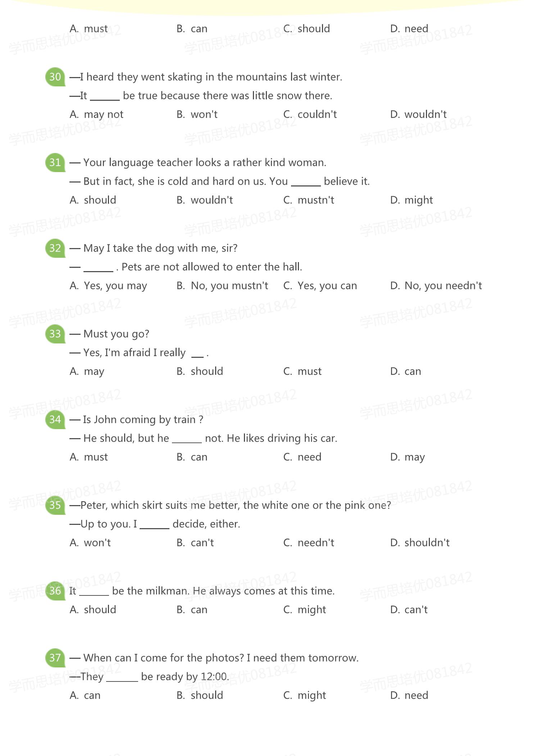Click the green question 31 number badge

click(55, 162)
